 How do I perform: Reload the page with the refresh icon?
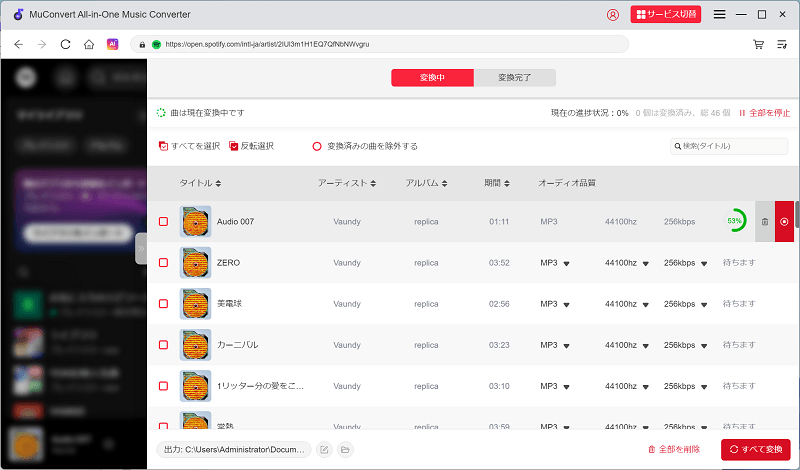[x=65, y=44]
